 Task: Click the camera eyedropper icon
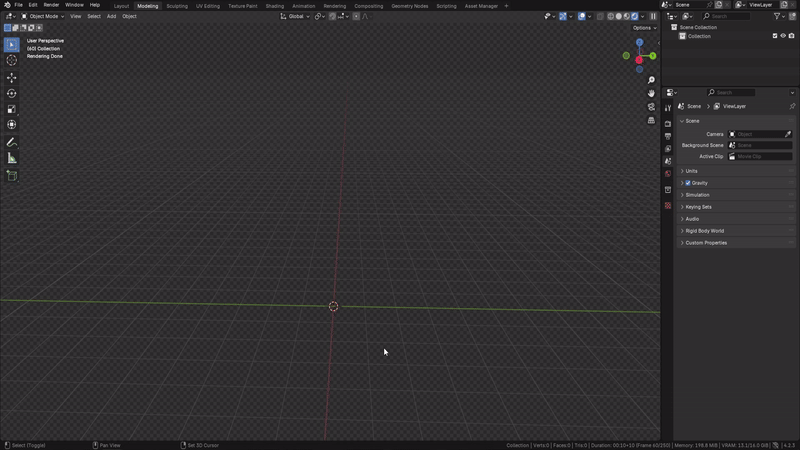788,134
